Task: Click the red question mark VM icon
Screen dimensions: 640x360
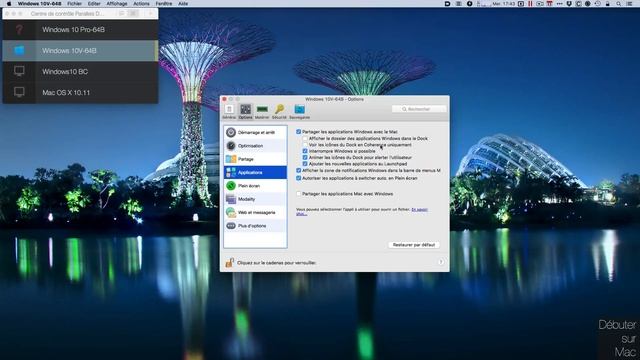Action: 19,30
